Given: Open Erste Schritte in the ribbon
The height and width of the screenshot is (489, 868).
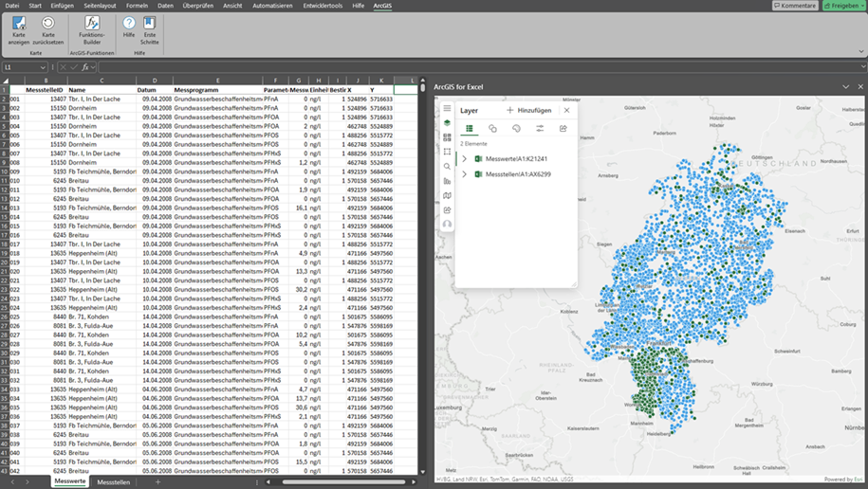Looking at the screenshot, I should pos(150,30).
